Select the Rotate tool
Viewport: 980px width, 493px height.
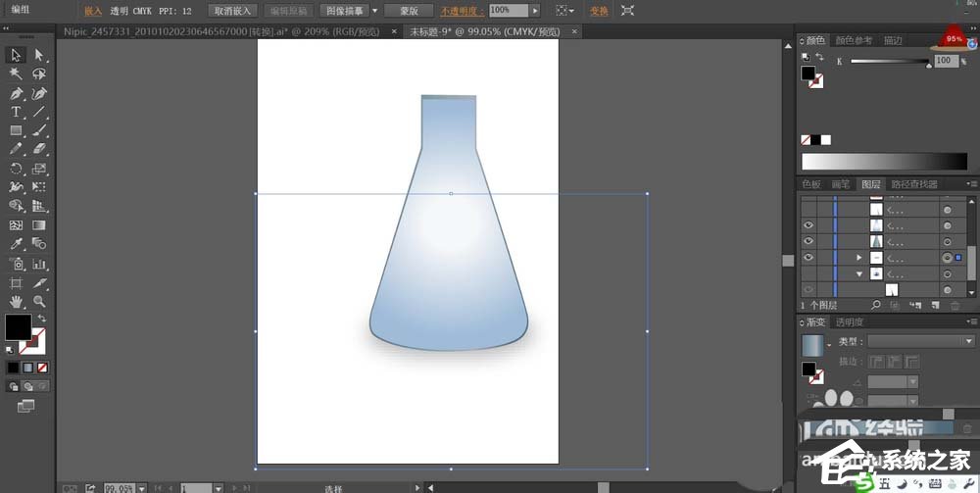click(x=16, y=169)
